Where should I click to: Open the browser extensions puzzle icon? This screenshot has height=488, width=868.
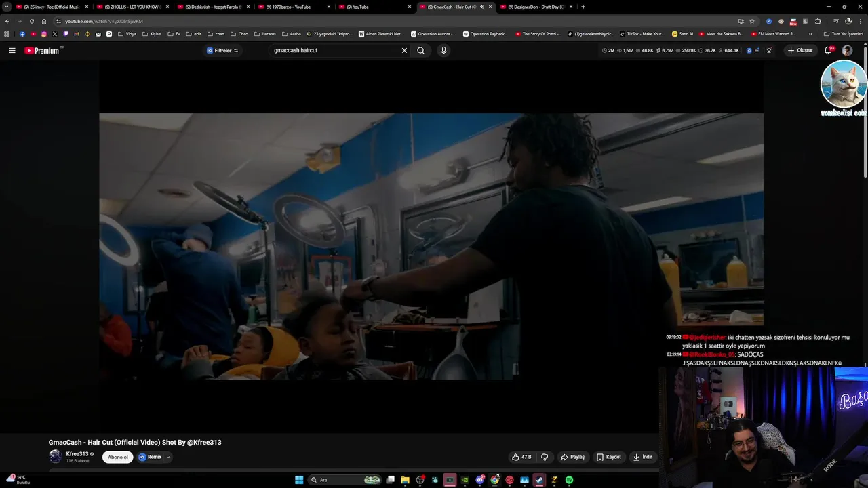tap(818, 21)
